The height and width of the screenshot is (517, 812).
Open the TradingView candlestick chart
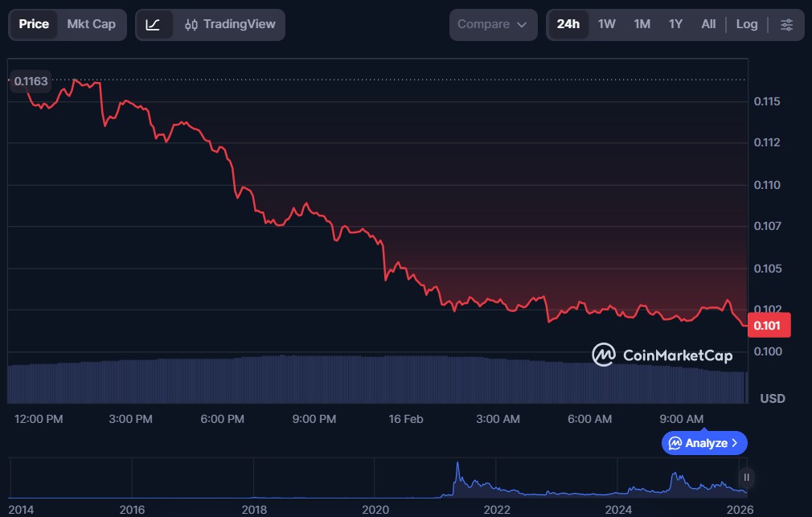[229, 24]
